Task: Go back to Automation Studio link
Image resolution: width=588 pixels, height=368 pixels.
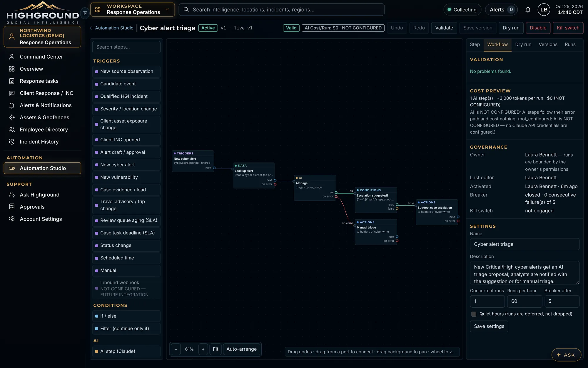Action: 111,28
